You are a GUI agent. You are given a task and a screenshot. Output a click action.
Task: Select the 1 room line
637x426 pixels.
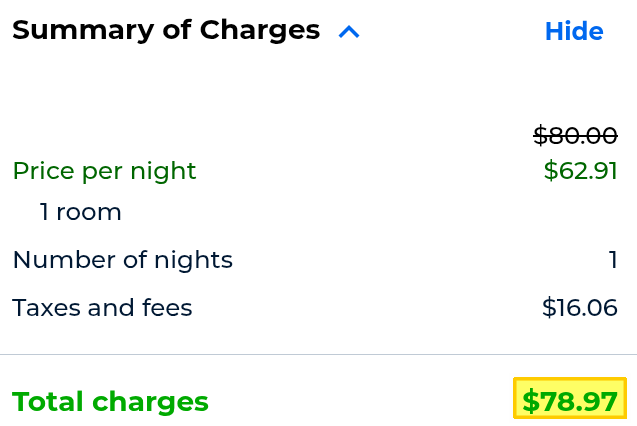point(81,212)
